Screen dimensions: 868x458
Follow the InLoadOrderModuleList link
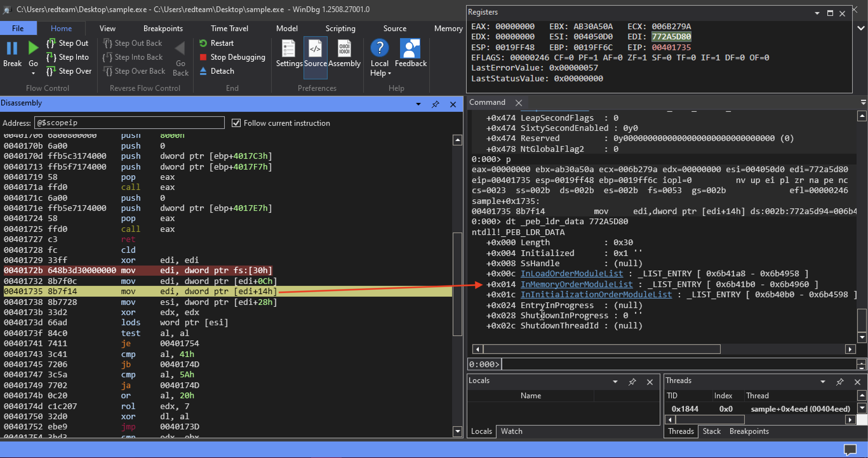pos(572,273)
